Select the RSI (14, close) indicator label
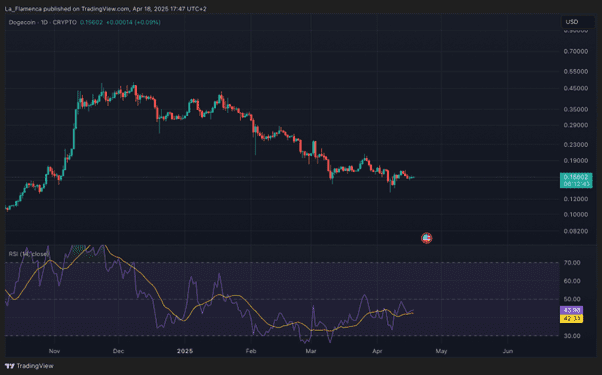Image resolution: width=602 pixels, height=375 pixels. pyautogui.click(x=28, y=254)
